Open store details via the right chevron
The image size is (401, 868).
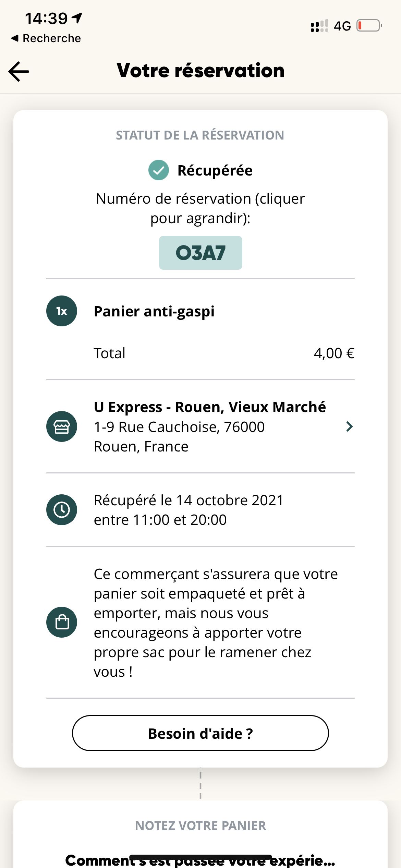point(349,426)
